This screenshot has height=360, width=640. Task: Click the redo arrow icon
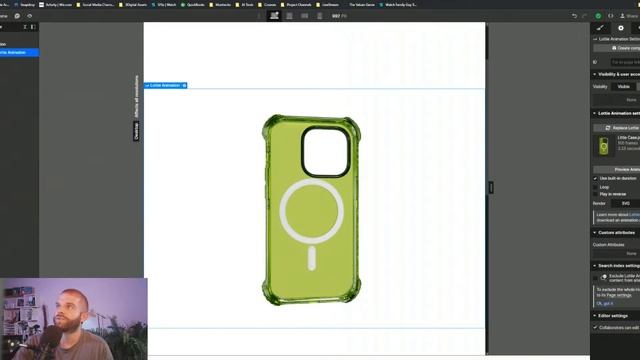[585, 16]
